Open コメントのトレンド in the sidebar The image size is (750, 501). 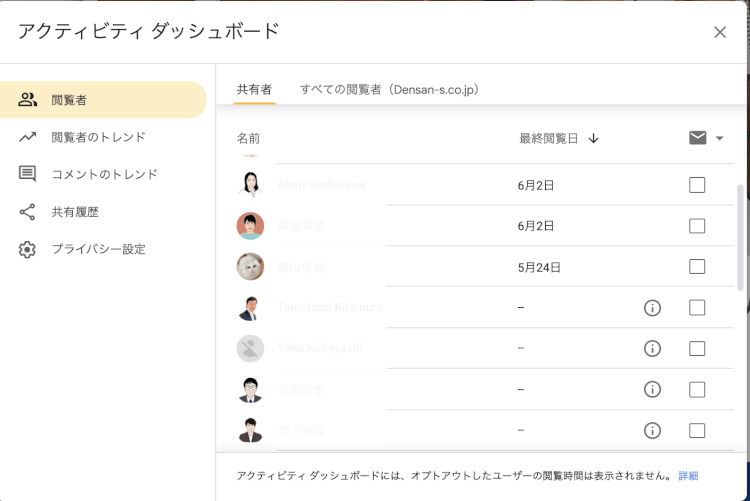click(103, 174)
